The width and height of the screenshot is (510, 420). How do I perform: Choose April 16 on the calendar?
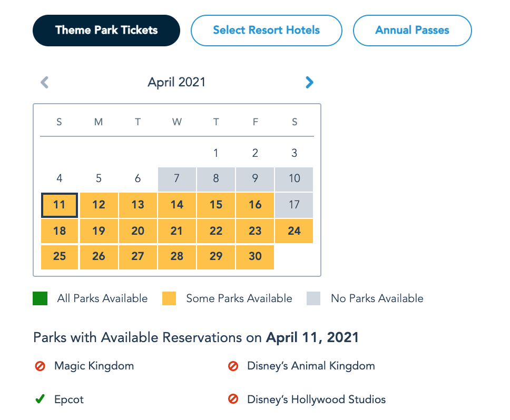coord(255,205)
